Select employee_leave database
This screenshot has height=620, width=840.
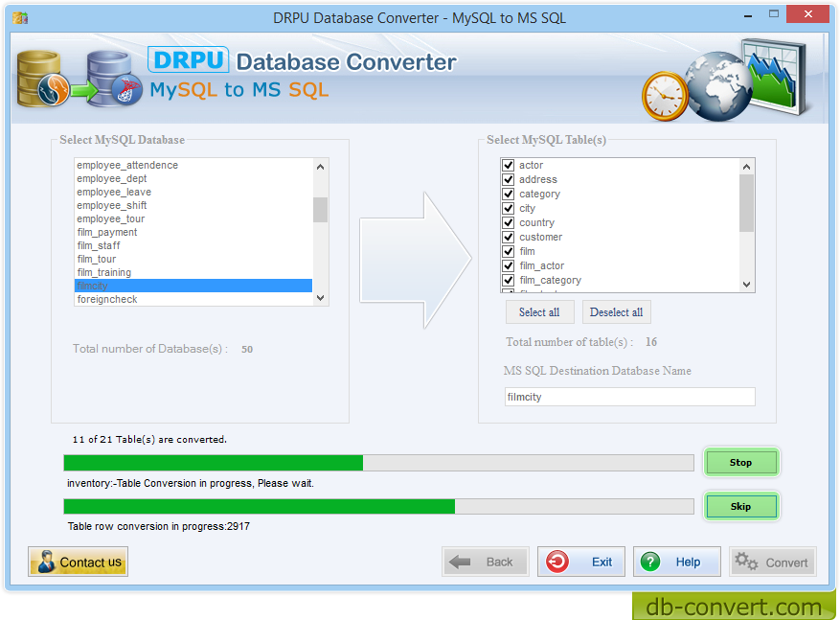[193, 192]
